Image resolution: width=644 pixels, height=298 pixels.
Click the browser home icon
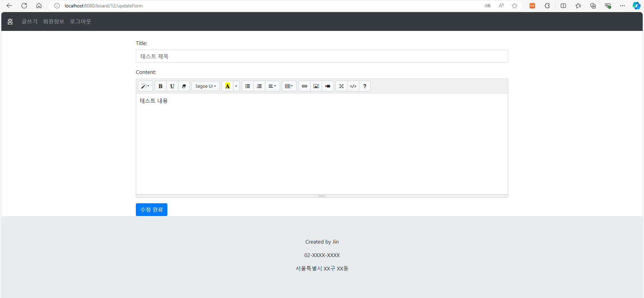(x=39, y=6)
